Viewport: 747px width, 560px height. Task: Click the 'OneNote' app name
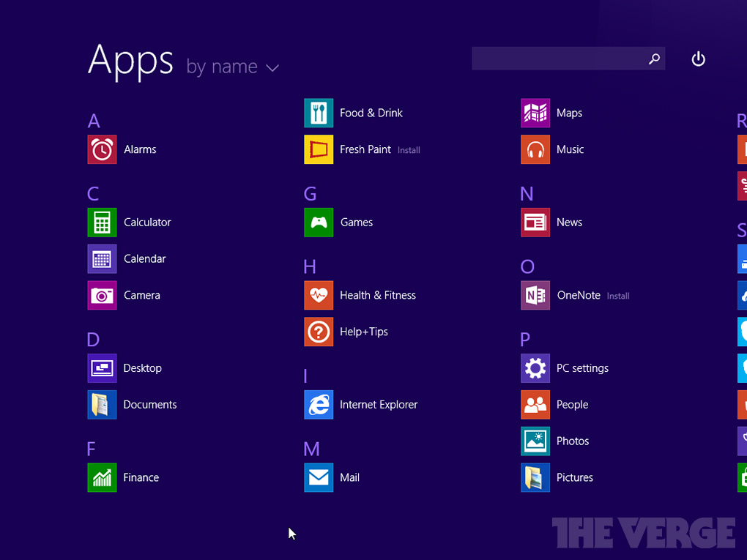click(x=579, y=295)
